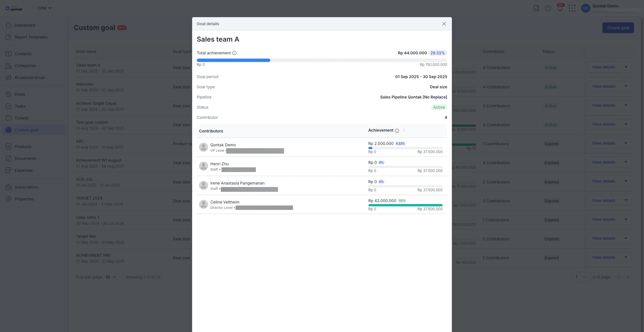The width and height of the screenshot is (644, 332).
Task: Open the notifications bell
Action: click(x=560, y=8)
